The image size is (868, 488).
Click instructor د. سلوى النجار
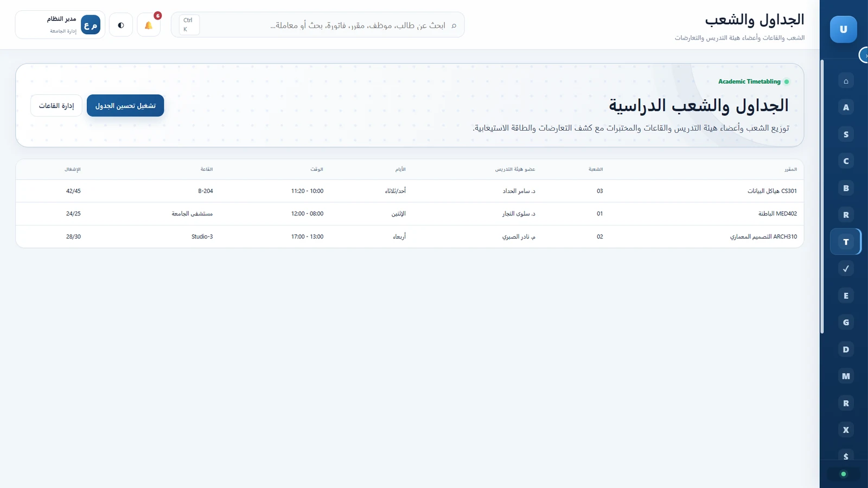519,214
